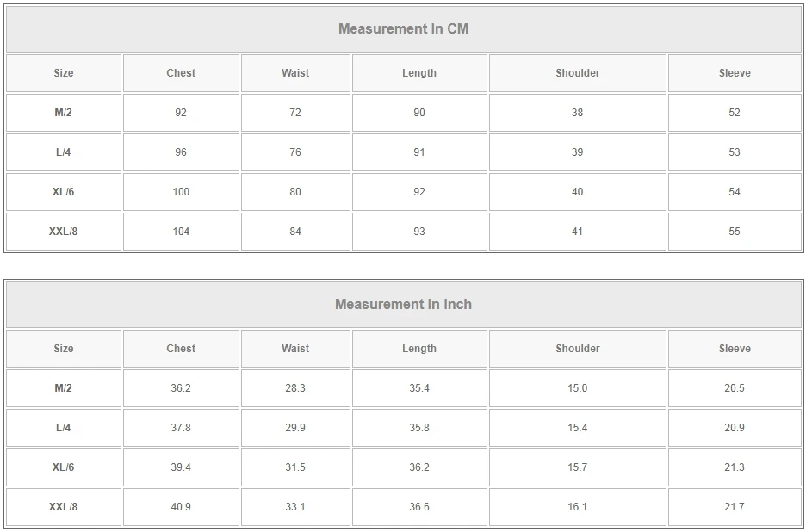Click the Sleeve header in the Inch table
Image resolution: width=806 pixels, height=532 pixels.
(735, 349)
